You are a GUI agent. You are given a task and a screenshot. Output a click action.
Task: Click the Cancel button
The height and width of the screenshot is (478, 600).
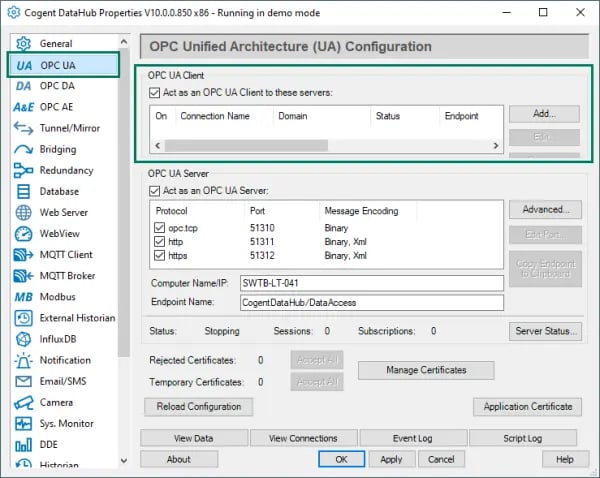point(441,459)
